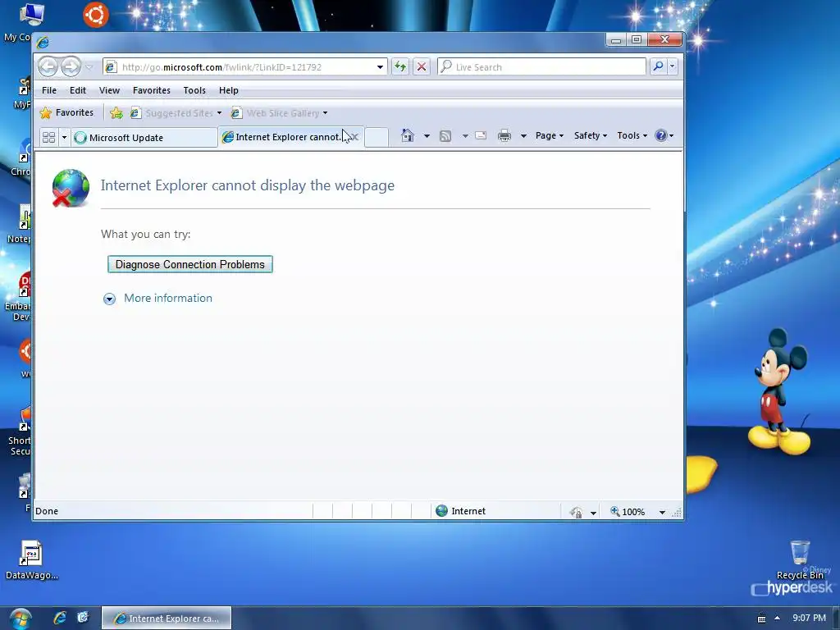The height and width of the screenshot is (630, 840).
Task: Click the Internet security zone status
Action: [461, 511]
